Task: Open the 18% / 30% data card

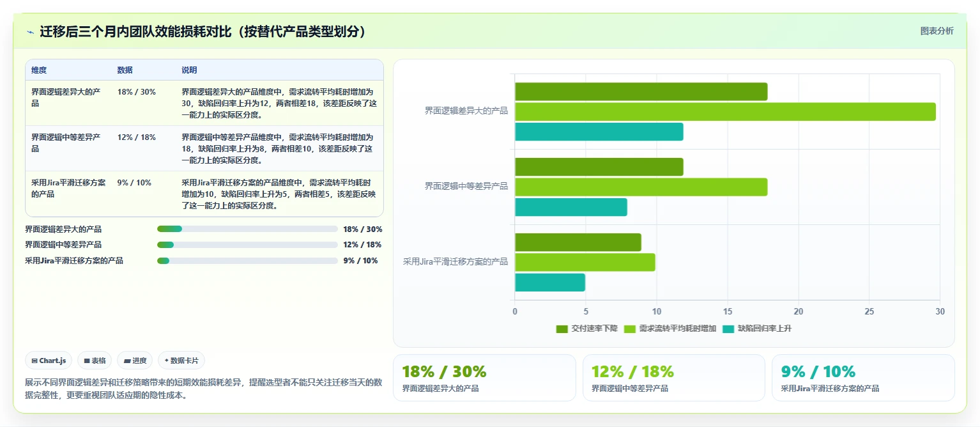Action: tap(484, 378)
